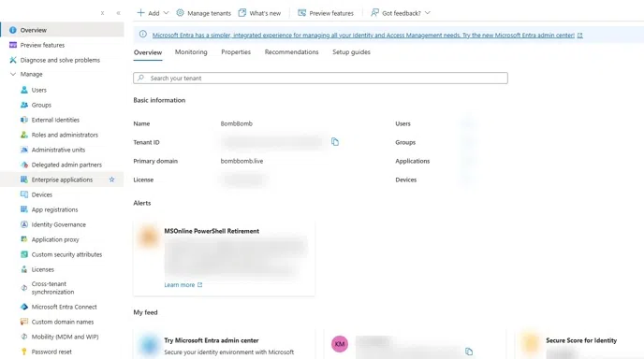Click the Roles and administrators icon

coord(24,135)
